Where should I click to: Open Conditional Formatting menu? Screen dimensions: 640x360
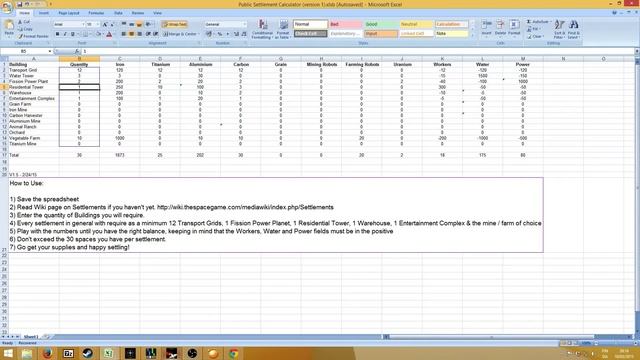pyautogui.click(x=262, y=29)
